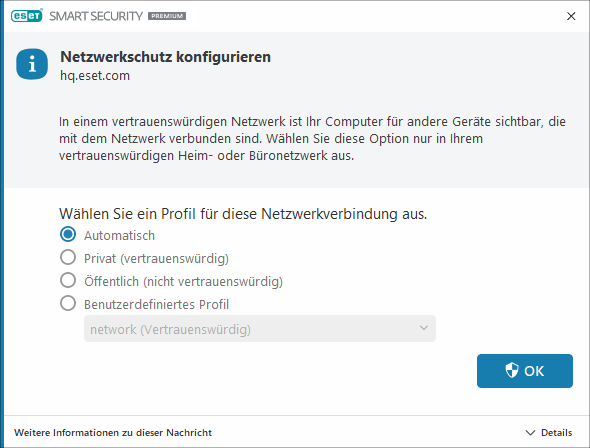Image resolution: width=590 pixels, height=448 pixels.
Task: Expand the Details section
Action: point(549,433)
